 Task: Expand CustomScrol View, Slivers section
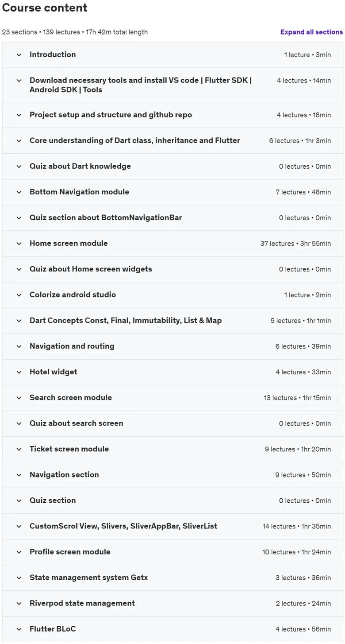(172, 526)
